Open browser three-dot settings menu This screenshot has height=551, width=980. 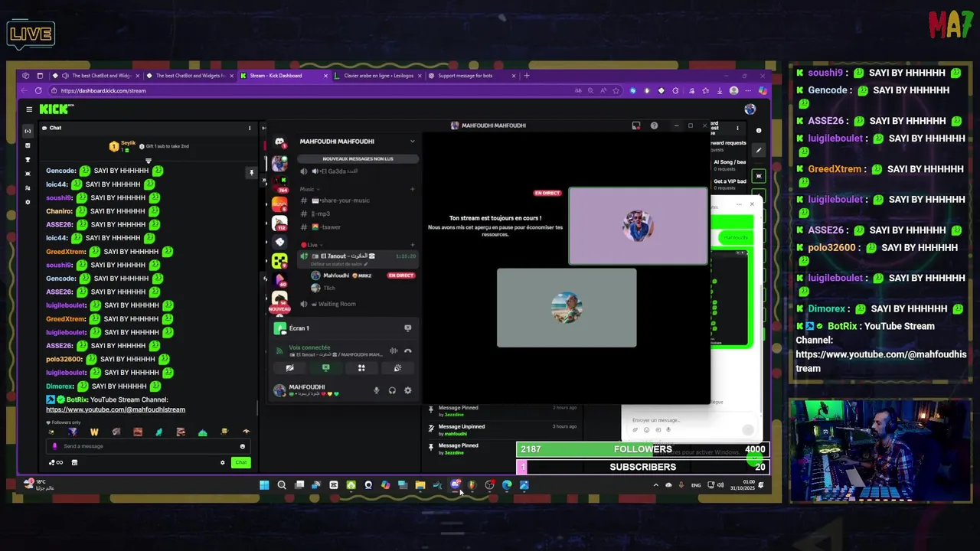click(x=748, y=90)
